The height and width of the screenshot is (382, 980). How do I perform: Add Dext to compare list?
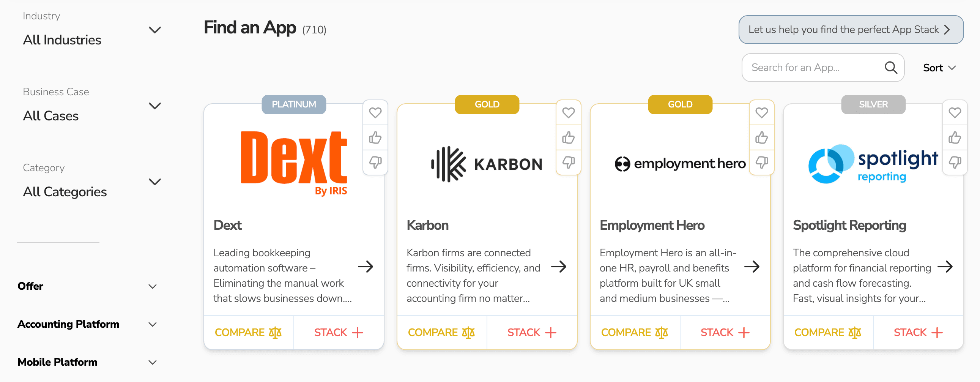tap(248, 332)
